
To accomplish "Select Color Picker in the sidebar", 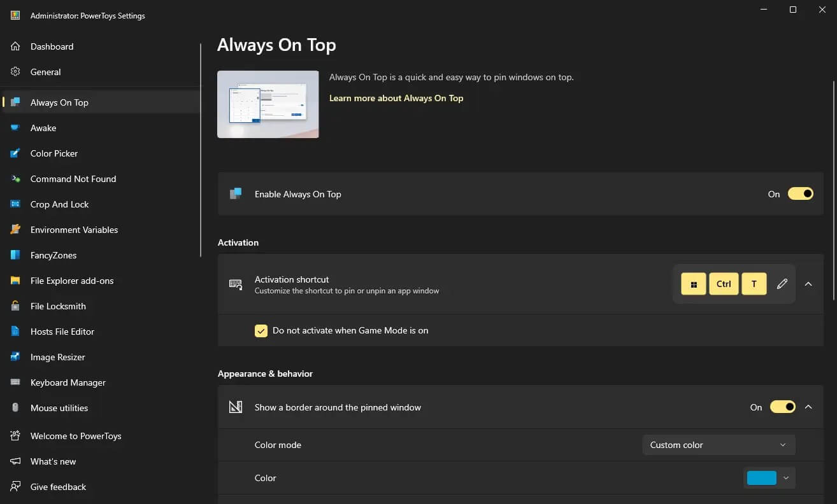I will (x=101, y=153).
